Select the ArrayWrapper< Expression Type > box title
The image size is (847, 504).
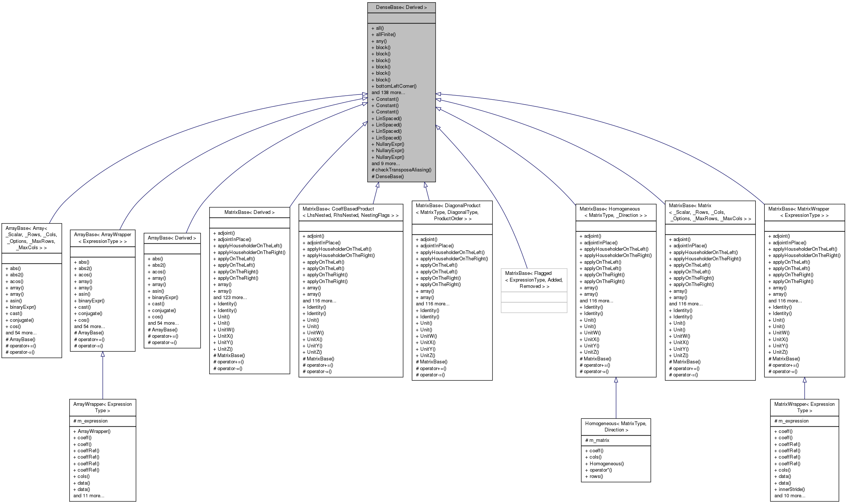102,407
